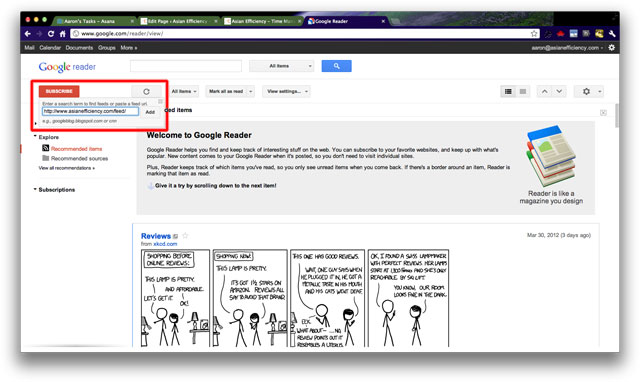Open the xkcd.com source link
The height and width of the screenshot is (382, 640).
pyautogui.click(x=165, y=244)
